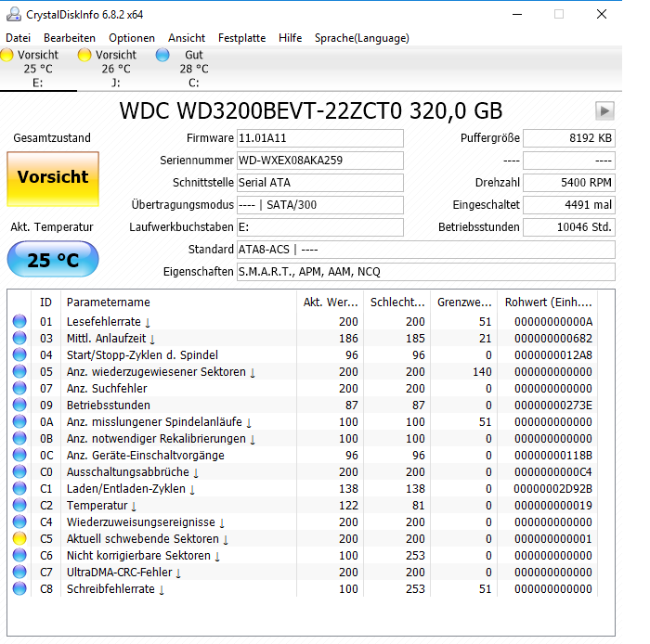Click yellow warning icon for Aktuell schwebende Sektoren
Screen dimensions: 650x644
[x=19, y=538]
